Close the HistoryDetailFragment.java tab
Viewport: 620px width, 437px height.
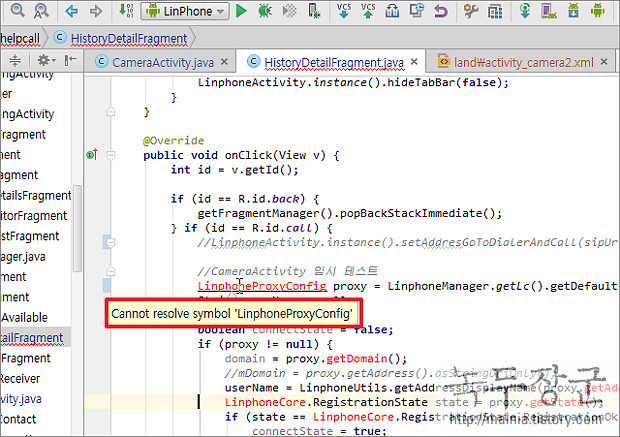coord(414,62)
